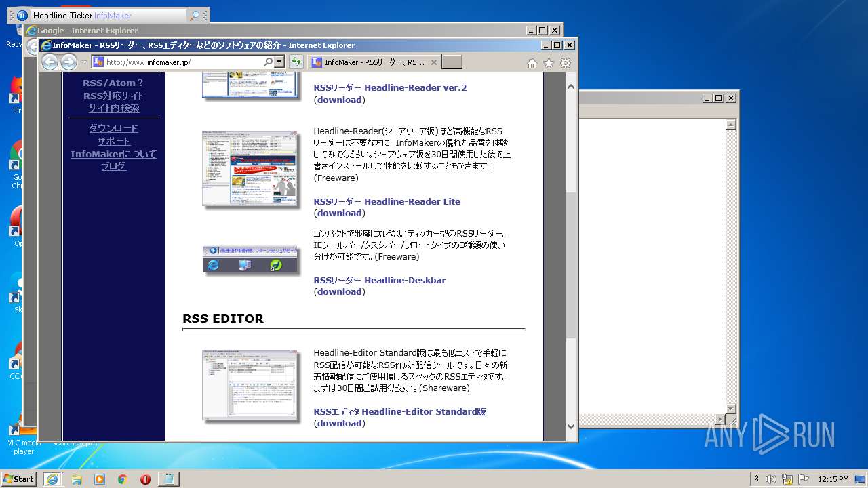Screen dimensions: 868x488
Task: Refresh the page with the green arrows button
Action: [296, 62]
